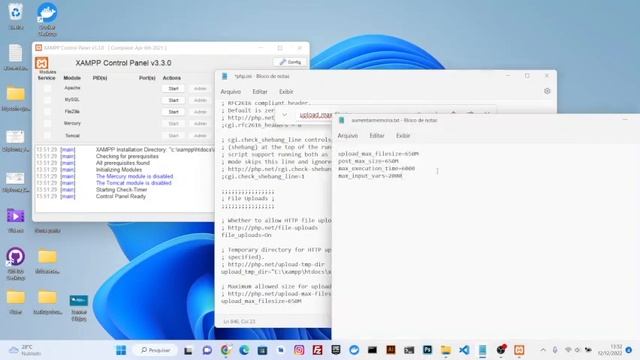The width and height of the screenshot is (640, 360).
Task: Click the Admin button for Apache
Action: [200, 89]
